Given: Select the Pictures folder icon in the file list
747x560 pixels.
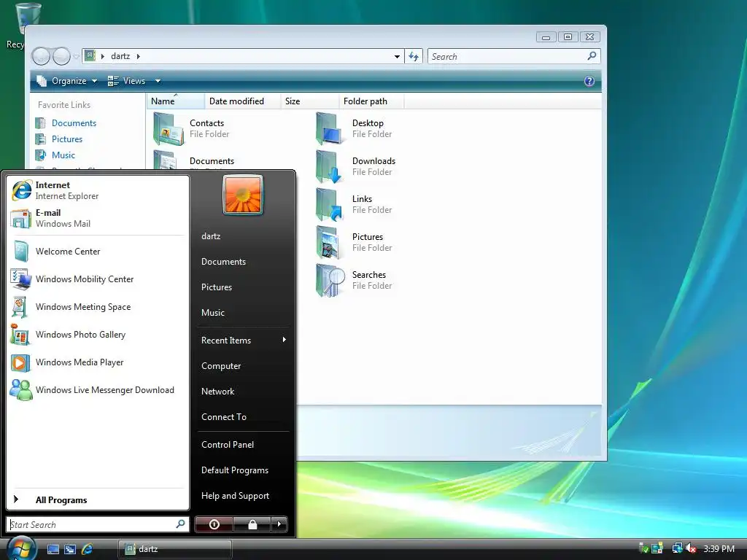Looking at the screenshot, I should pos(329,243).
